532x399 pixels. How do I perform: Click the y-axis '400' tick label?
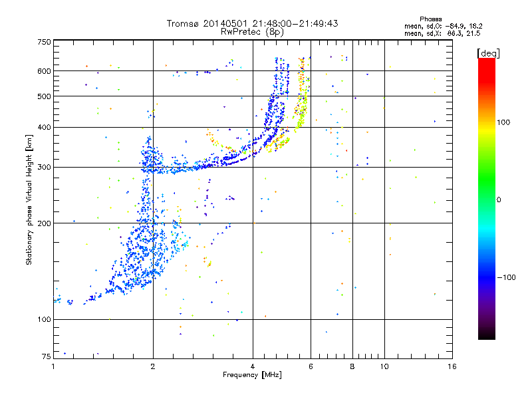coord(44,127)
